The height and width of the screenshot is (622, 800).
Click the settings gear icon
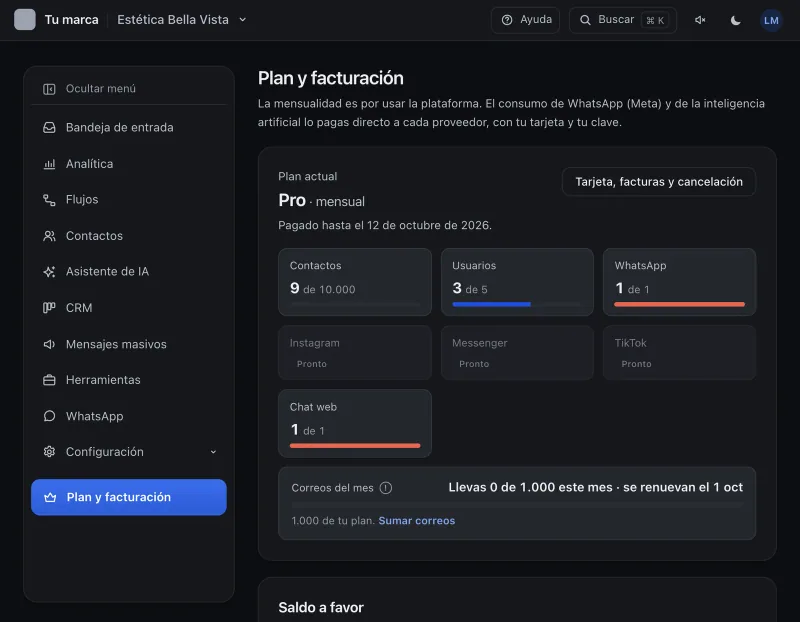coord(49,452)
